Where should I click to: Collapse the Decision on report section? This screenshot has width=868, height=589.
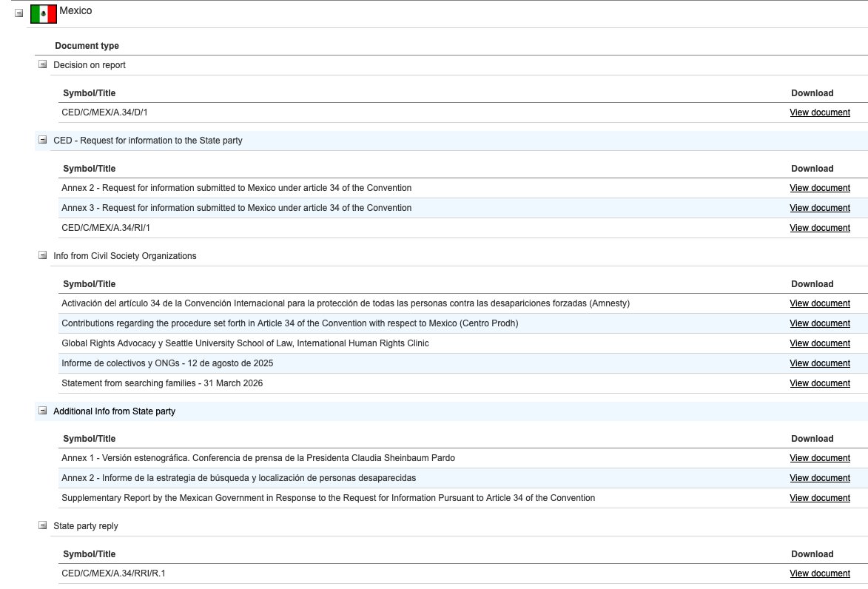pyautogui.click(x=43, y=64)
